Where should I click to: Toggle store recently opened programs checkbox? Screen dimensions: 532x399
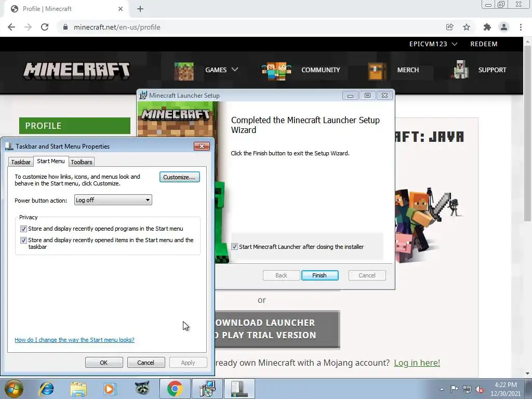coord(23,229)
